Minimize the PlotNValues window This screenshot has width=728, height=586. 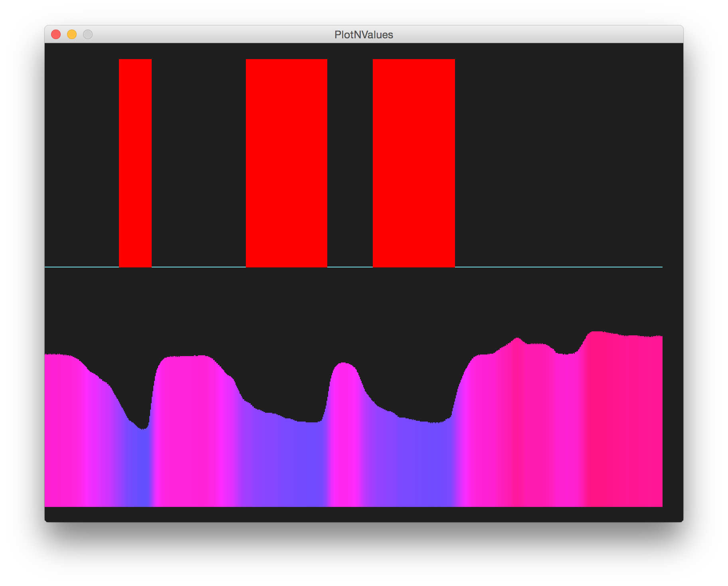(x=72, y=34)
